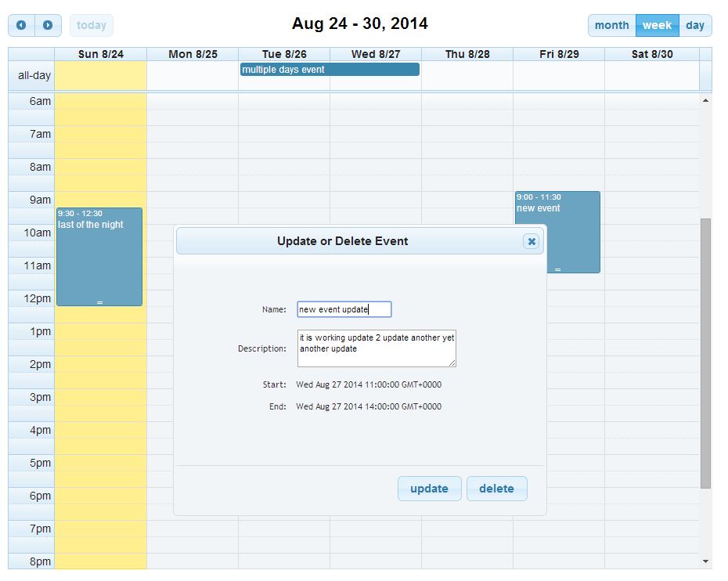Screen dimensions: 728x581
Task: Click the Description text area
Action: click(x=376, y=348)
